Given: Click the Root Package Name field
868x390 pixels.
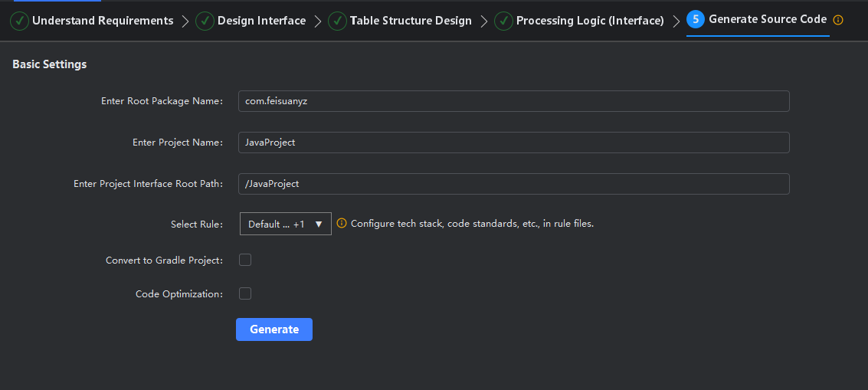Looking at the screenshot, I should pyautogui.click(x=513, y=101).
